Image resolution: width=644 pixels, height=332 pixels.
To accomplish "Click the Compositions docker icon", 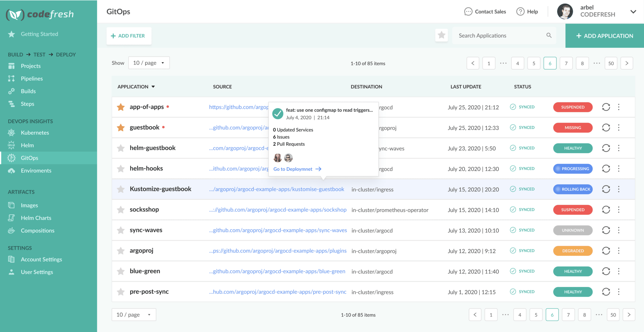I will (x=12, y=230).
